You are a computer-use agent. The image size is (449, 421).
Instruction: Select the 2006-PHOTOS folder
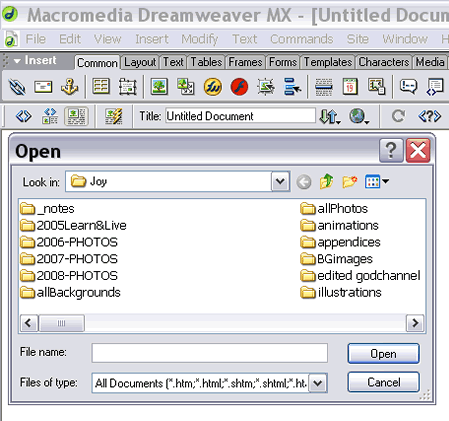(x=69, y=242)
